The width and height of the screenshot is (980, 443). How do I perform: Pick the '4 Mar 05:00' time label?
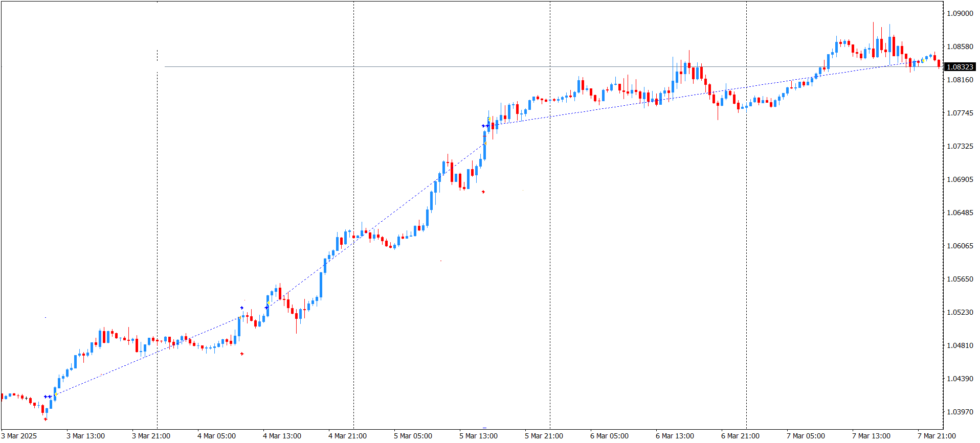pyautogui.click(x=216, y=436)
